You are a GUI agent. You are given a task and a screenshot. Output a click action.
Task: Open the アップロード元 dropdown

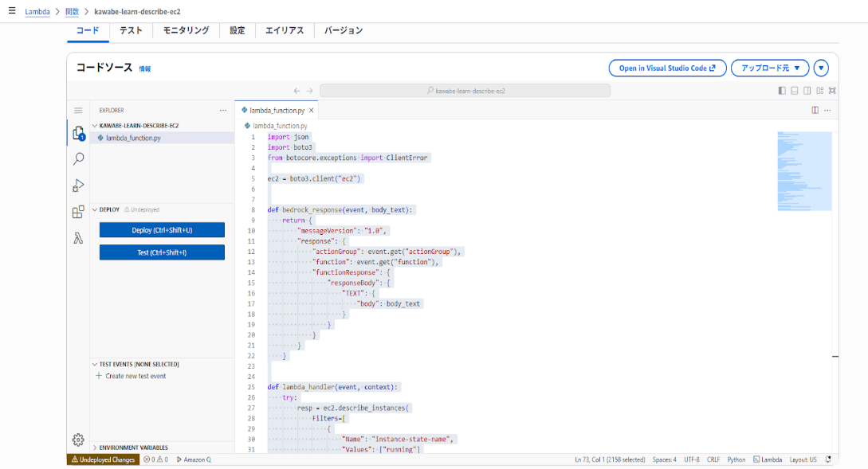click(x=770, y=68)
